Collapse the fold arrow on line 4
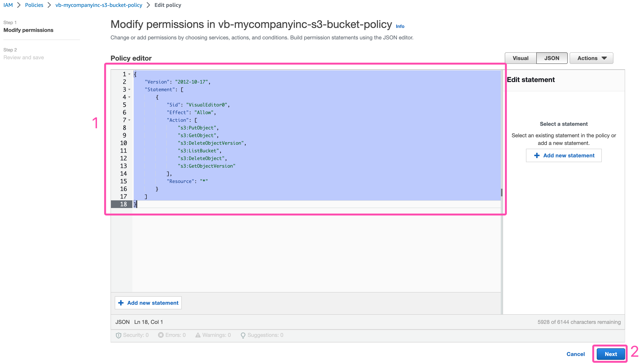Screen dimensions: 640x364 click(129, 97)
